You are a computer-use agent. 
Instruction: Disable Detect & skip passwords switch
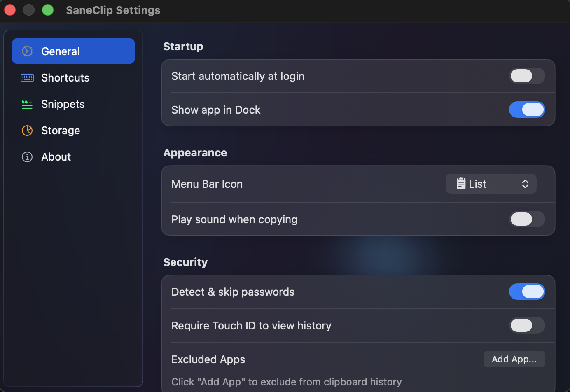click(x=527, y=292)
